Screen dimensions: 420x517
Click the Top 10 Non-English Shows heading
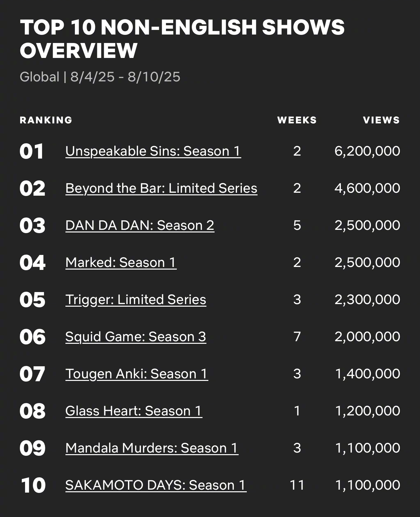[x=182, y=39]
